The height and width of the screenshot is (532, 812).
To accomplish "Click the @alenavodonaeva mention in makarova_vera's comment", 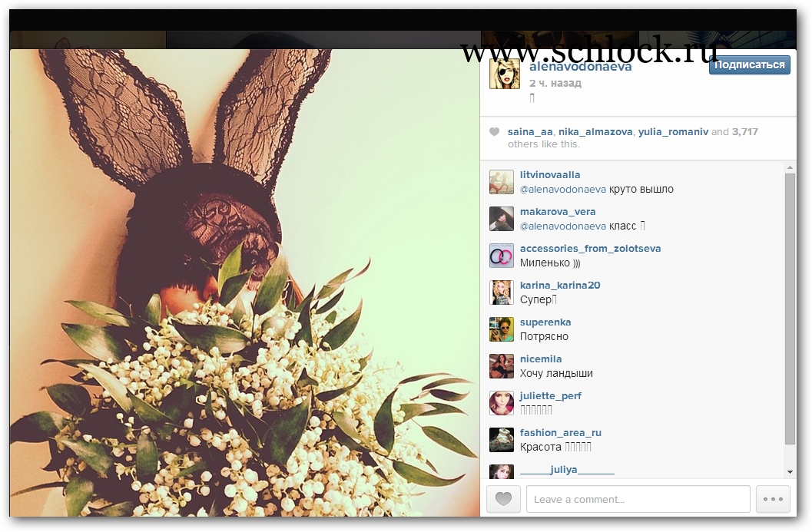I will point(563,226).
